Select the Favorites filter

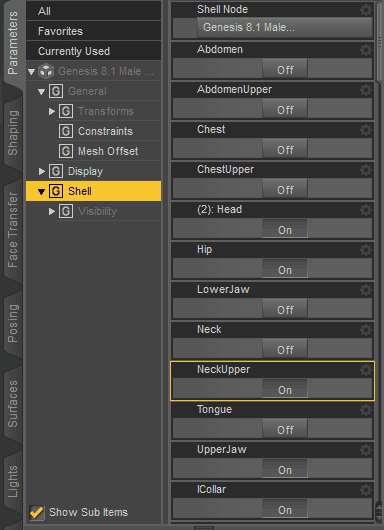point(93,31)
